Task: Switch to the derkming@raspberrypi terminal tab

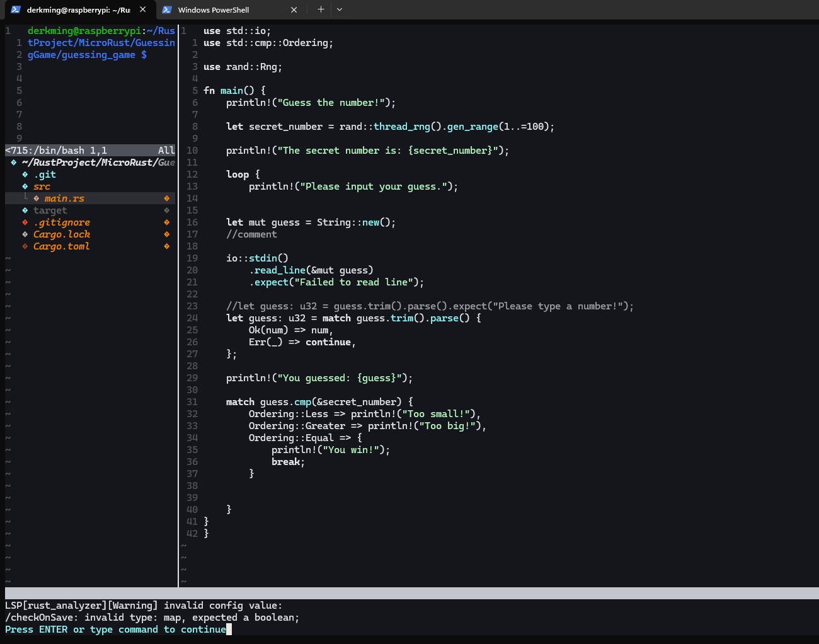Action: point(77,9)
